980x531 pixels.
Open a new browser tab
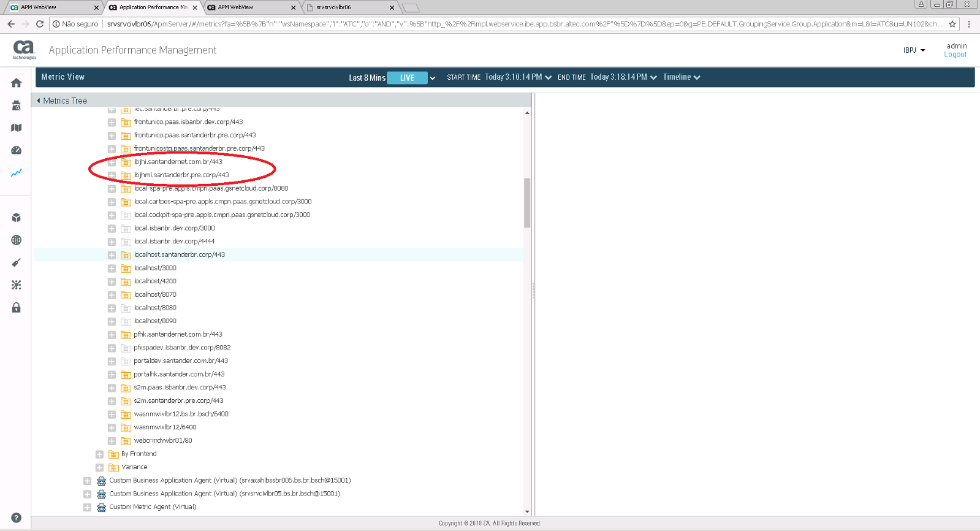coord(411,8)
